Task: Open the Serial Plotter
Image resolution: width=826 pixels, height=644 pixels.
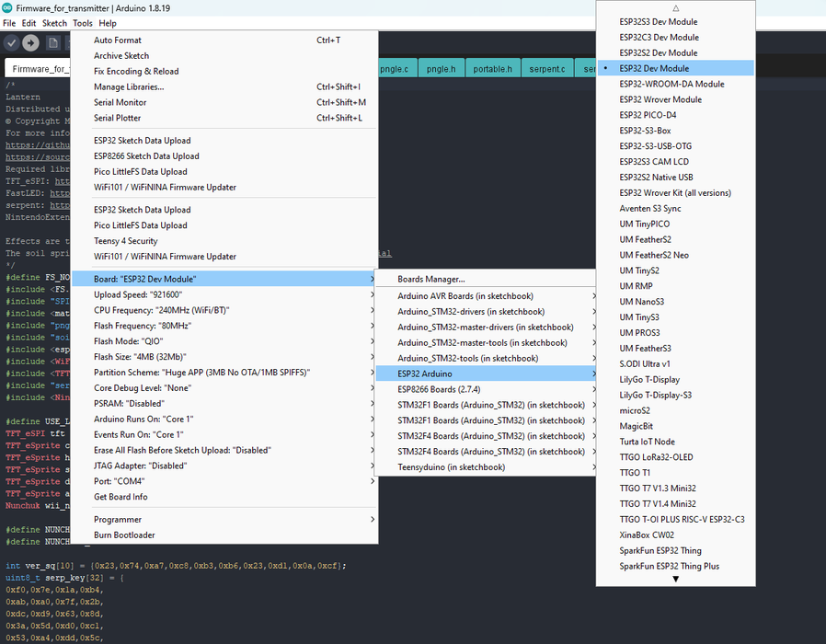Action: point(224,118)
